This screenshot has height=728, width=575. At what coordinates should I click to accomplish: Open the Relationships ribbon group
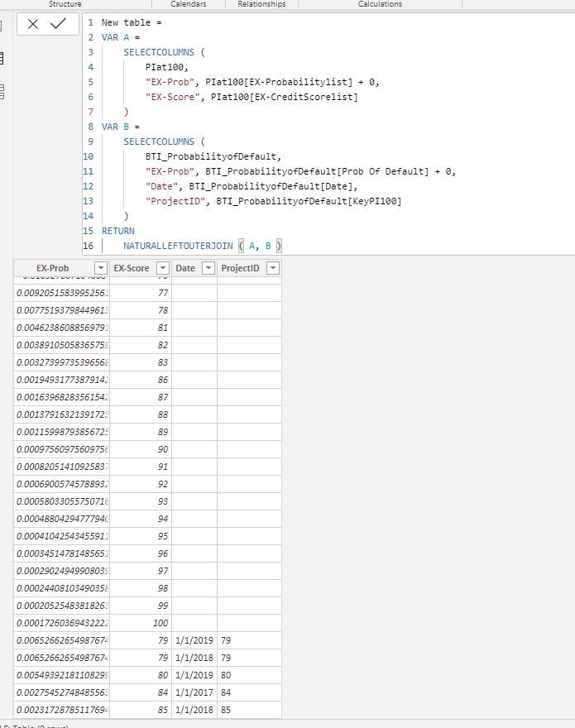pos(261,3)
